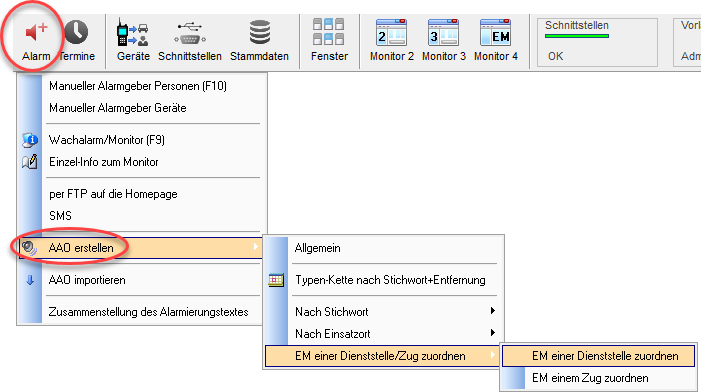Screen dimensions: 701x392
Task: Select the Schnittstellen USB connector icon
Action: (190, 34)
